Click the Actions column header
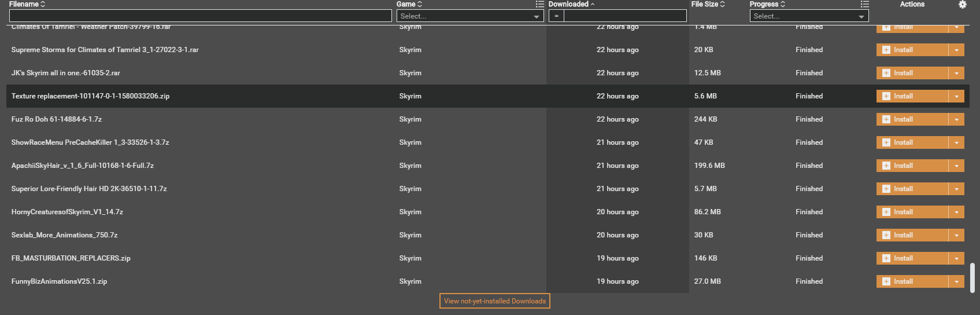980x315 pixels. 912,4
